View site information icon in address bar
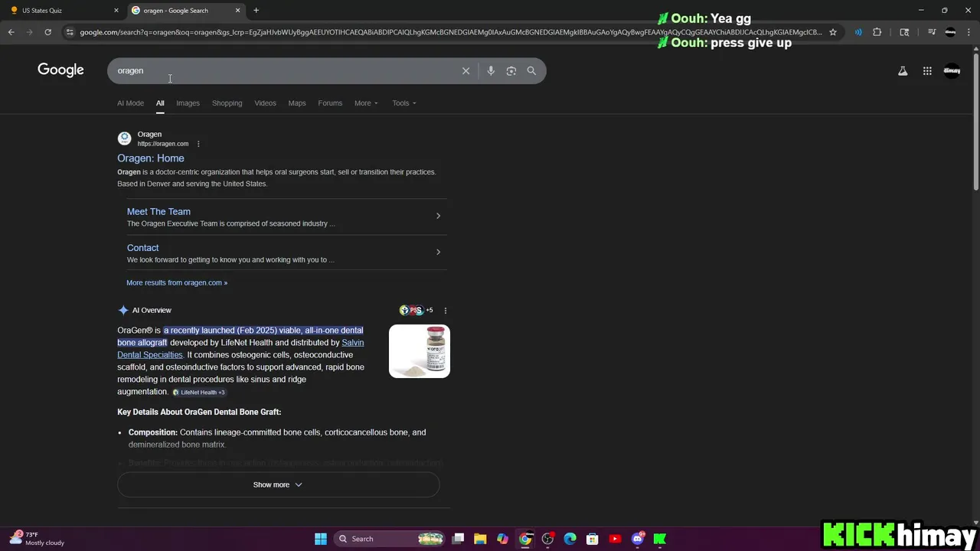The width and height of the screenshot is (980, 551). (x=70, y=32)
